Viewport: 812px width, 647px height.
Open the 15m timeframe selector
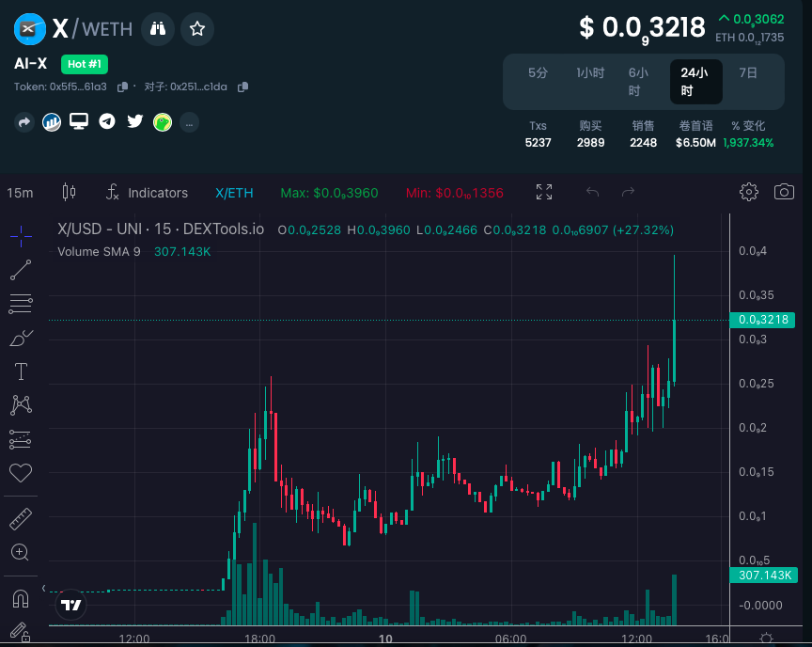(x=21, y=193)
